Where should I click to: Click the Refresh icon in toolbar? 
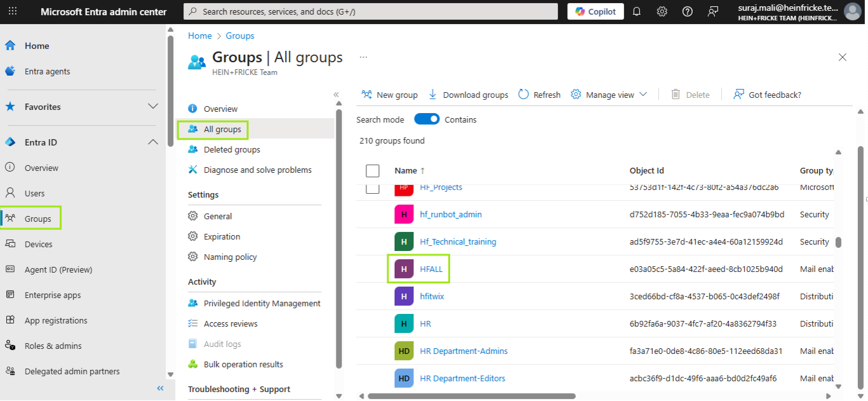tap(524, 95)
